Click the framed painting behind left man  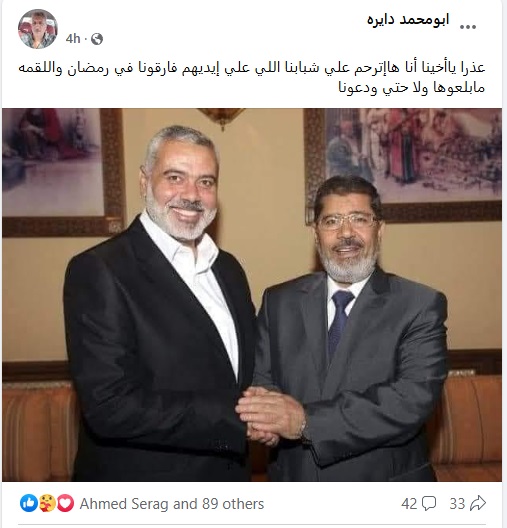pyautogui.click(x=62, y=172)
